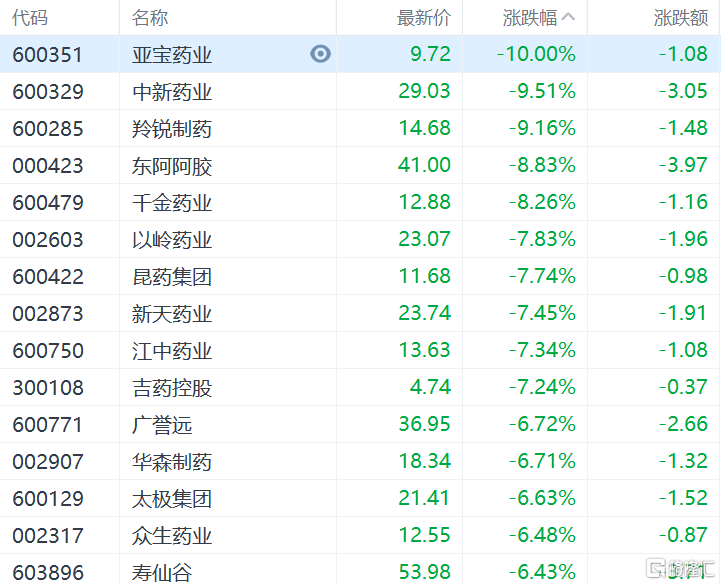Image resolution: width=721 pixels, height=585 pixels.
Task: Open stock 亚宝药业
Action: point(172,55)
